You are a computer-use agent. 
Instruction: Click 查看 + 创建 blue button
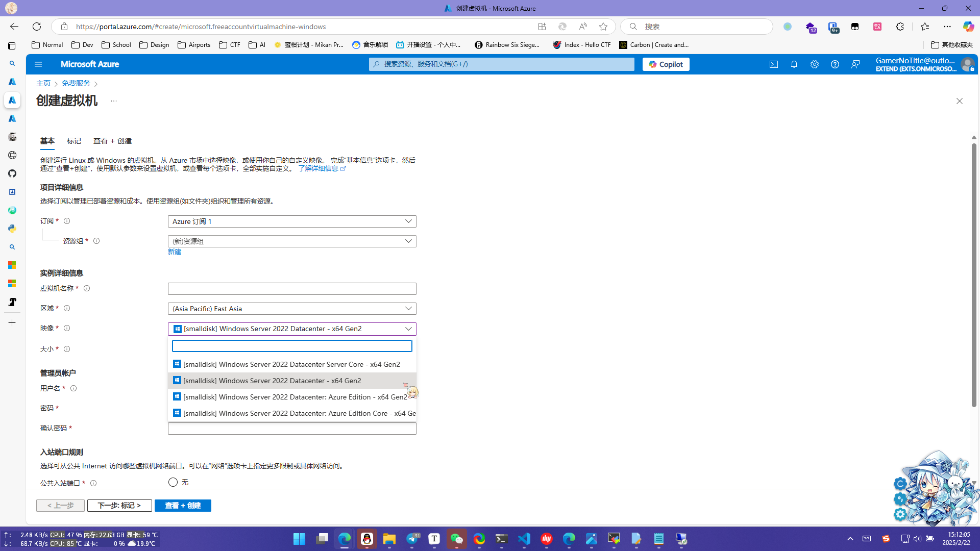(183, 506)
